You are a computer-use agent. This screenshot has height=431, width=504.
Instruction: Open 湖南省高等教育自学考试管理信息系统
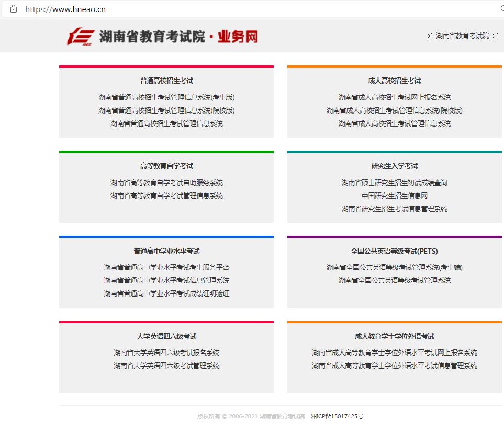(x=166, y=196)
